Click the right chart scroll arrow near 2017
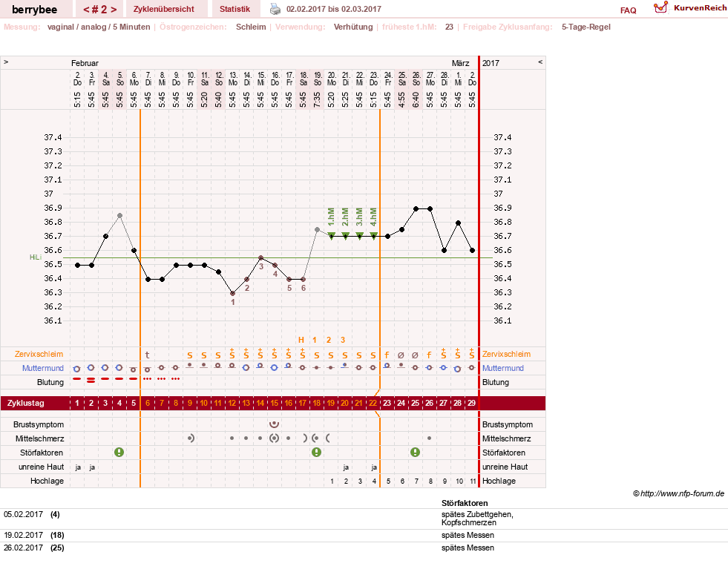Screen dimensions: 728x572 (x=540, y=62)
